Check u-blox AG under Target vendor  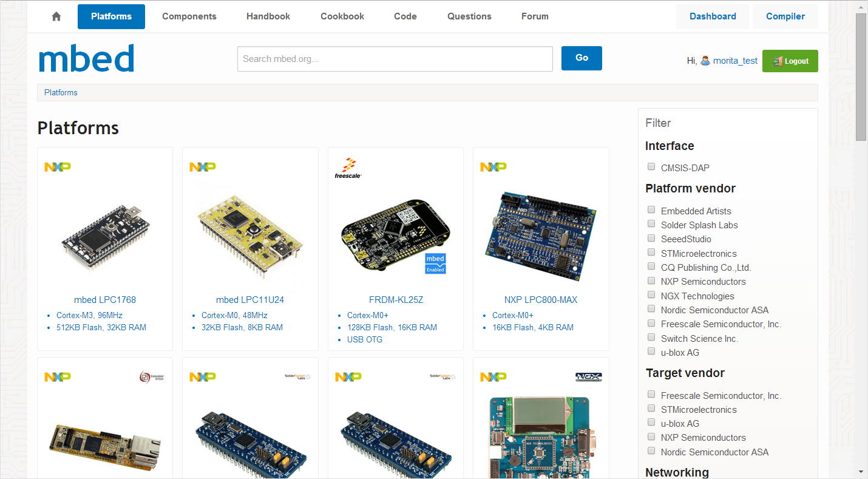click(651, 422)
